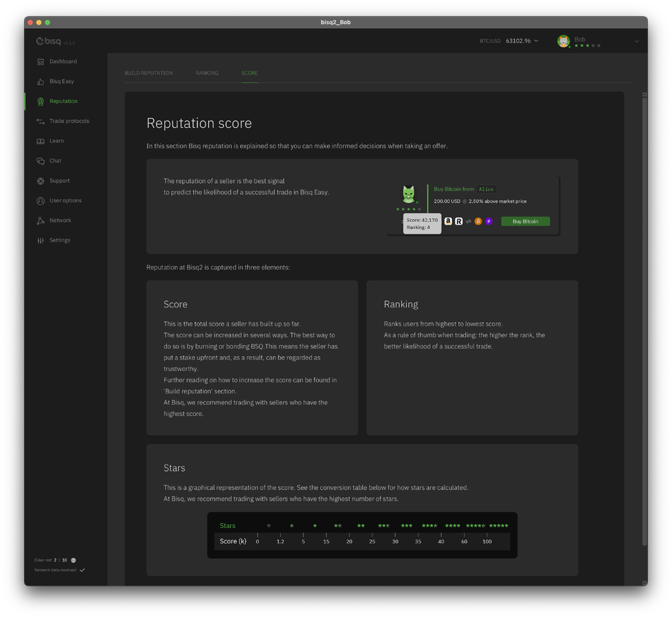
Task: Click the Bisq logo in header
Action: (x=49, y=41)
